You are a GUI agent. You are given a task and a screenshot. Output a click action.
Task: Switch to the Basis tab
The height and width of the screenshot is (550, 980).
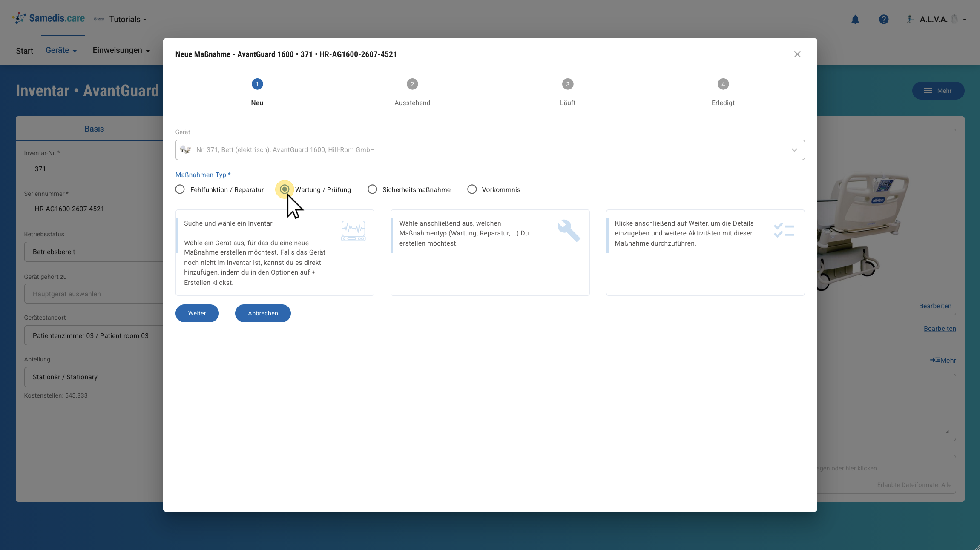pyautogui.click(x=94, y=129)
